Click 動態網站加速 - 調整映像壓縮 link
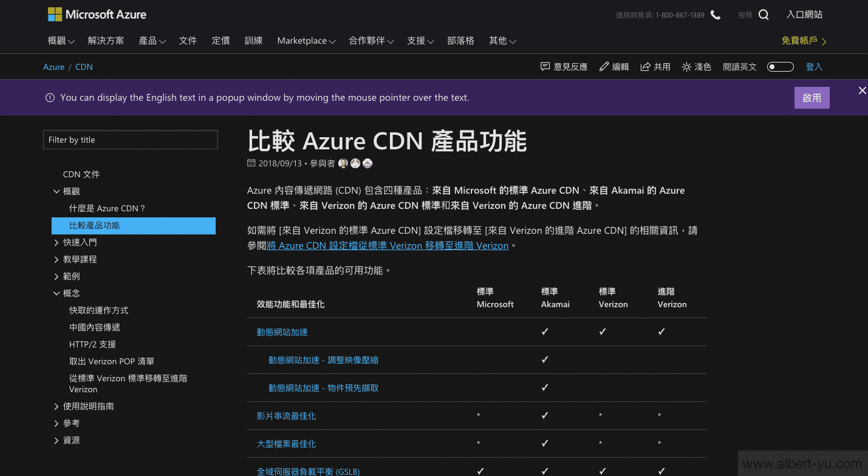This screenshot has width=868, height=476. tap(324, 360)
